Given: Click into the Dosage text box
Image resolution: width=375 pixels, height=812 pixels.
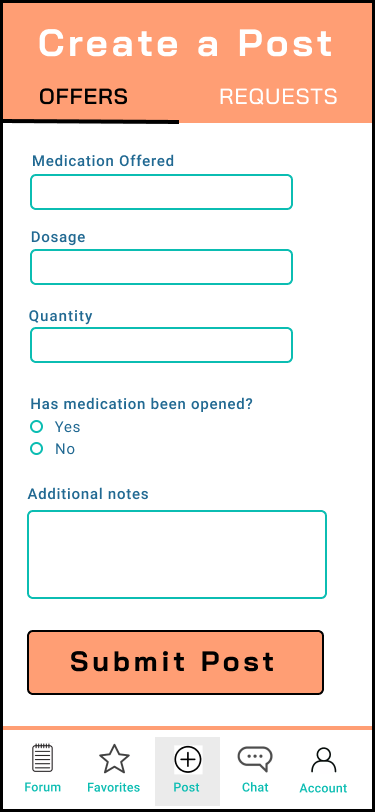Looking at the screenshot, I should 162,267.
